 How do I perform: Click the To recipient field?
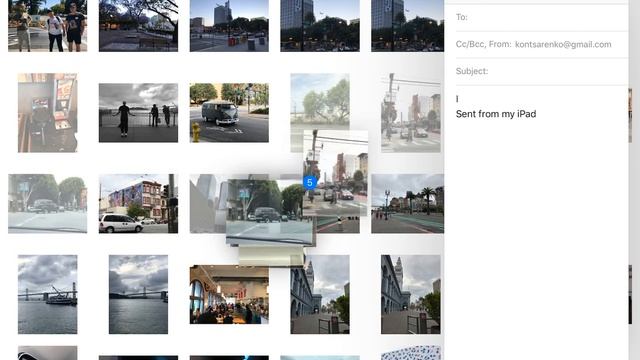pos(541,17)
